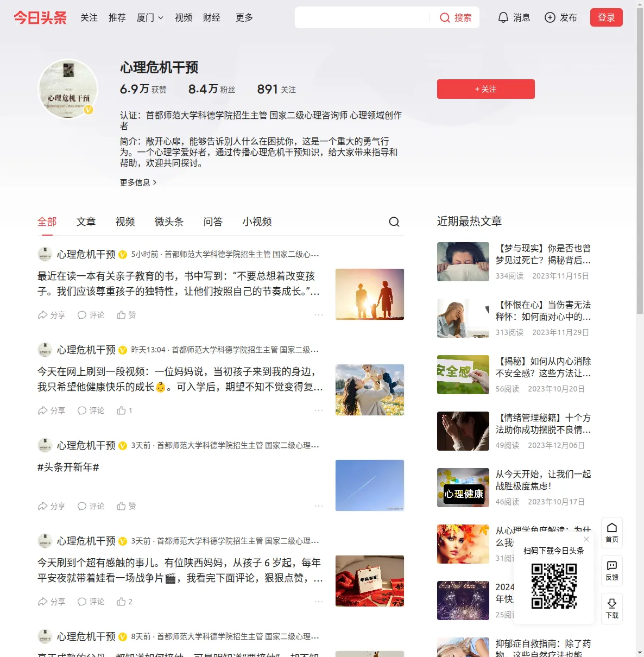
Task: Click the QR code for downloading 今日头条
Action: pyautogui.click(x=554, y=586)
